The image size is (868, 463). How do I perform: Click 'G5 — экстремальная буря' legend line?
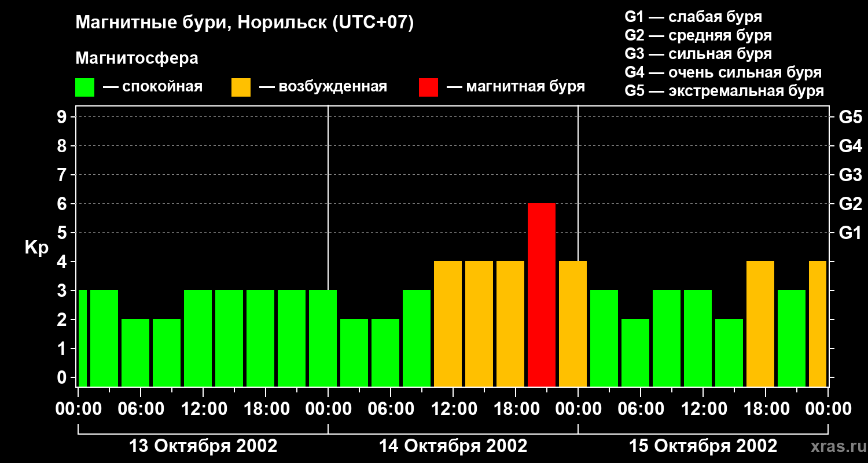pos(724,91)
